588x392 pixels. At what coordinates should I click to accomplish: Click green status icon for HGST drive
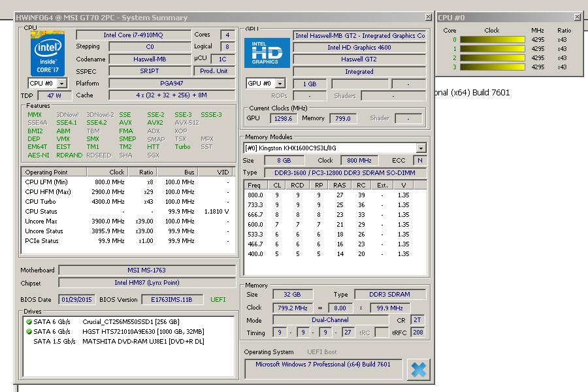[x=29, y=332]
